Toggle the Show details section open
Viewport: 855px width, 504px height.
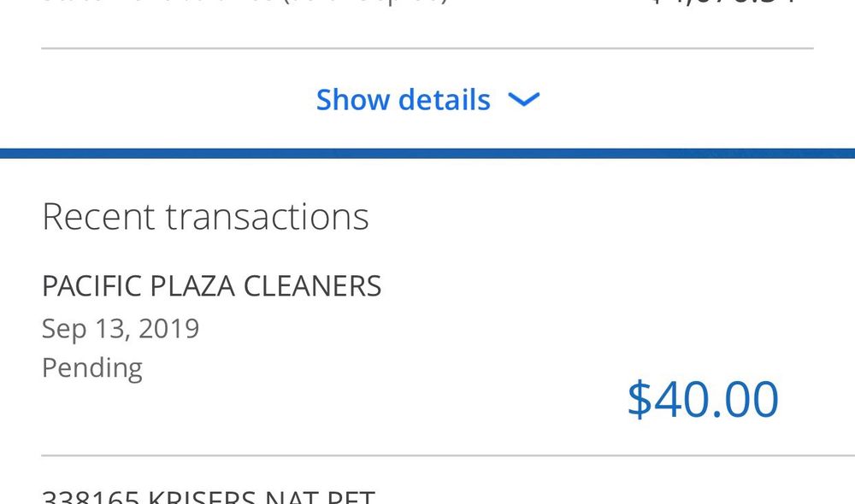[x=402, y=99]
